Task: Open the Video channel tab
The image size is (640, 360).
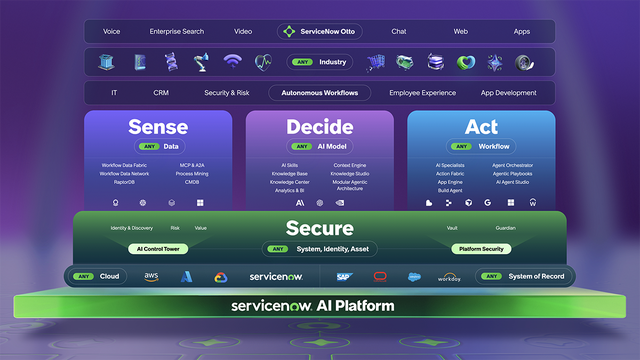Action: pos(243,31)
